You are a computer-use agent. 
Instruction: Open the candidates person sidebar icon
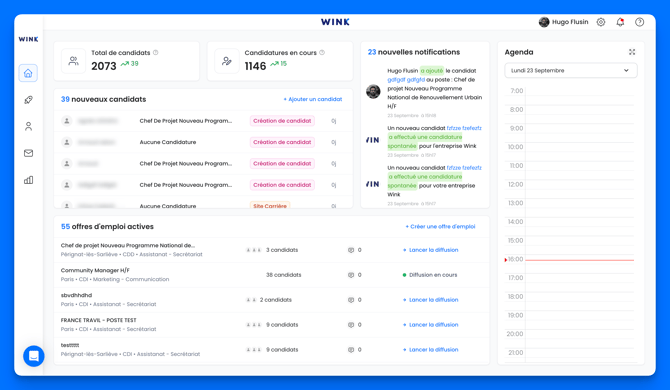point(28,126)
